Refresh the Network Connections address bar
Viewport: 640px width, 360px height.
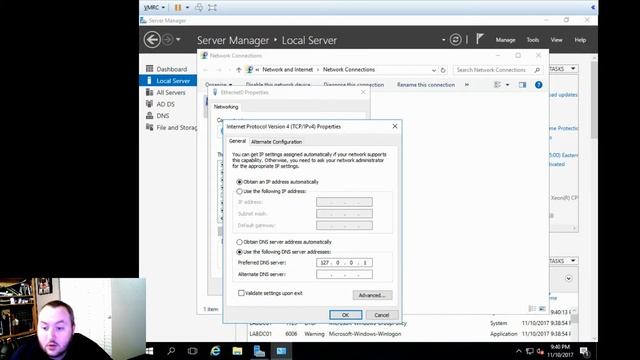click(x=443, y=70)
